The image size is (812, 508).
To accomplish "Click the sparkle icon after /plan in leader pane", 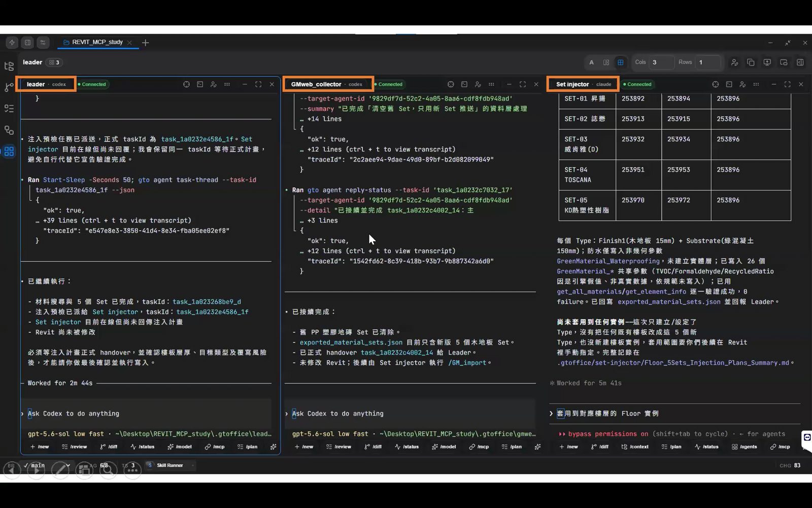I will [x=273, y=447].
